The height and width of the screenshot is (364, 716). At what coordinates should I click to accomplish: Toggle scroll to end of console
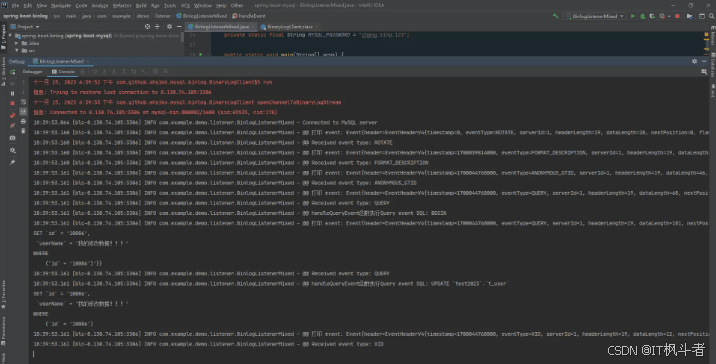[x=23, y=111]
